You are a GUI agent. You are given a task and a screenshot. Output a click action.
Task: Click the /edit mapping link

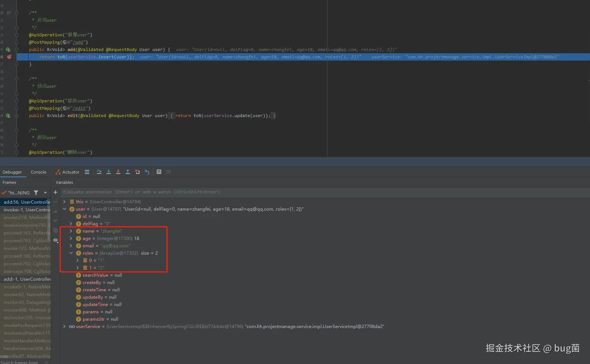79,108
